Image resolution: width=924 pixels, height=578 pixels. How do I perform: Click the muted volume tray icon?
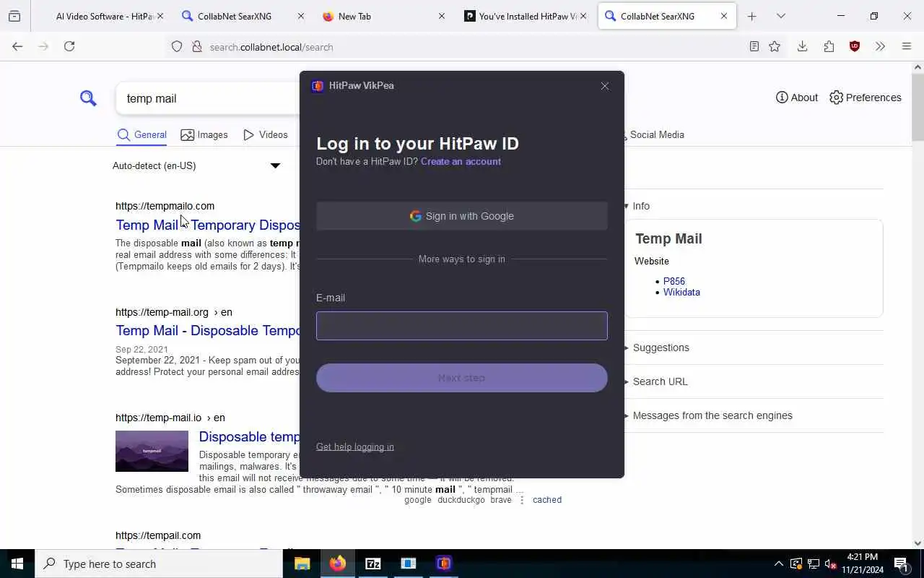tap(831, 564)
